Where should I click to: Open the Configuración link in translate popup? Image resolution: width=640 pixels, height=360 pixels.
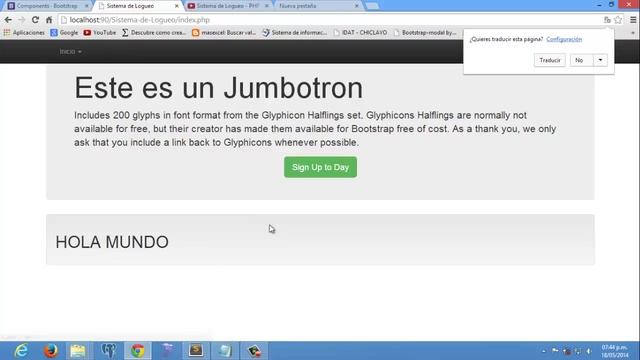(x=564, y=39)
